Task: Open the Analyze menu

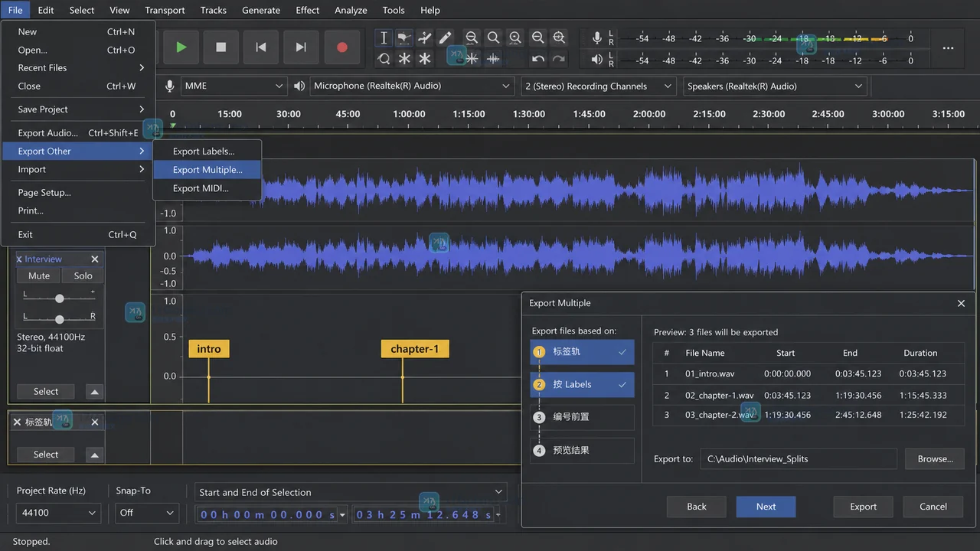Action: [x=351, y=10]
